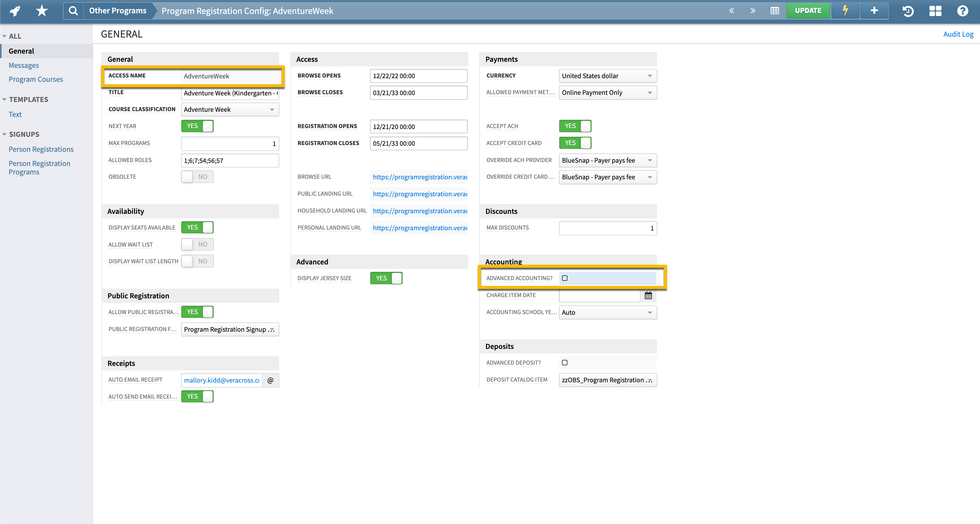Image resolution: width=980 pixels, height=524 pixels.
Task: Open the Audit Log link
Action: (x=958, y=34)
